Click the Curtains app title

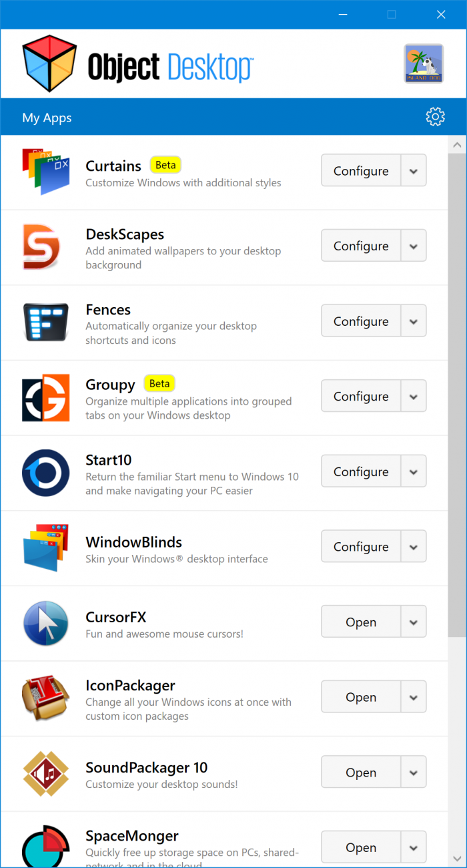[x=113, y=166]
